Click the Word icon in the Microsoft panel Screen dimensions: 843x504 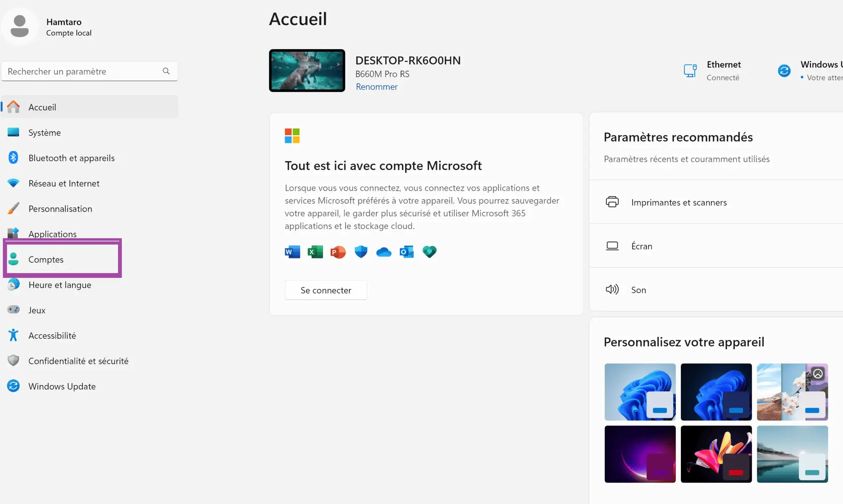292,252
